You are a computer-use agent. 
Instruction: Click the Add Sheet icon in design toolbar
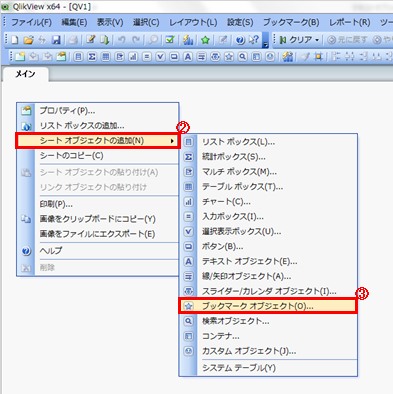coord(20,57)
